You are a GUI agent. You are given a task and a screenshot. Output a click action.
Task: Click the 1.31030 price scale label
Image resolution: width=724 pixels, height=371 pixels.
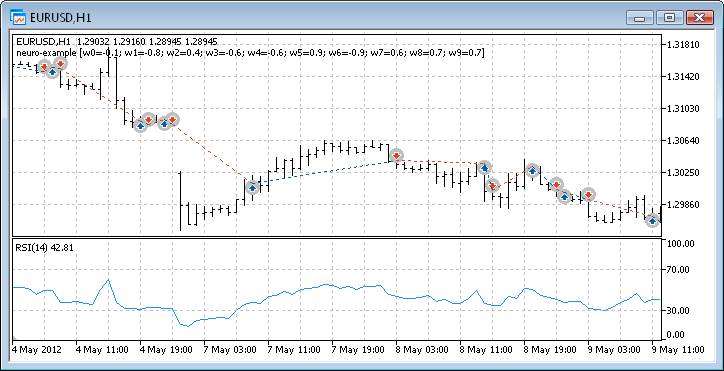(x=683, y=109)
